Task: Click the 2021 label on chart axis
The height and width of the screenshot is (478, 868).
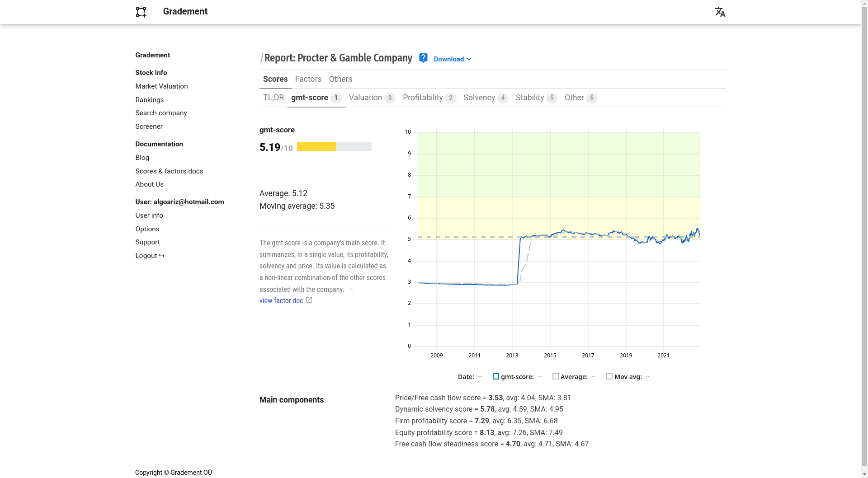Action: (663, 356)
